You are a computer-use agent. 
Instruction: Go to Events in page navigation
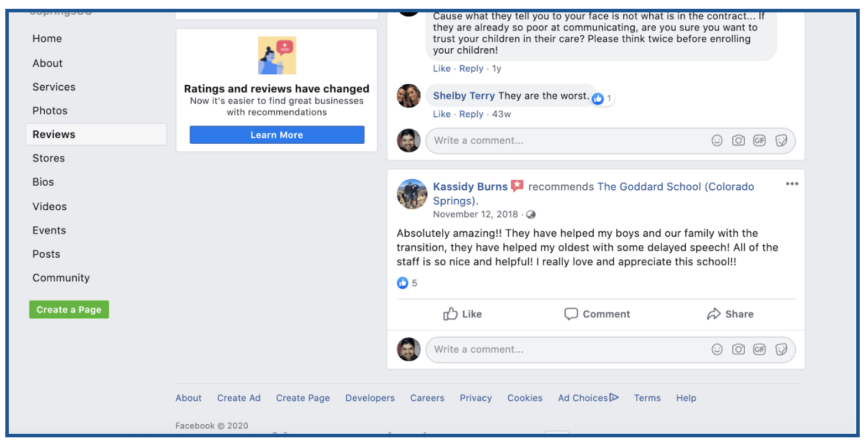pyautogui.click(x=50, y=230)
